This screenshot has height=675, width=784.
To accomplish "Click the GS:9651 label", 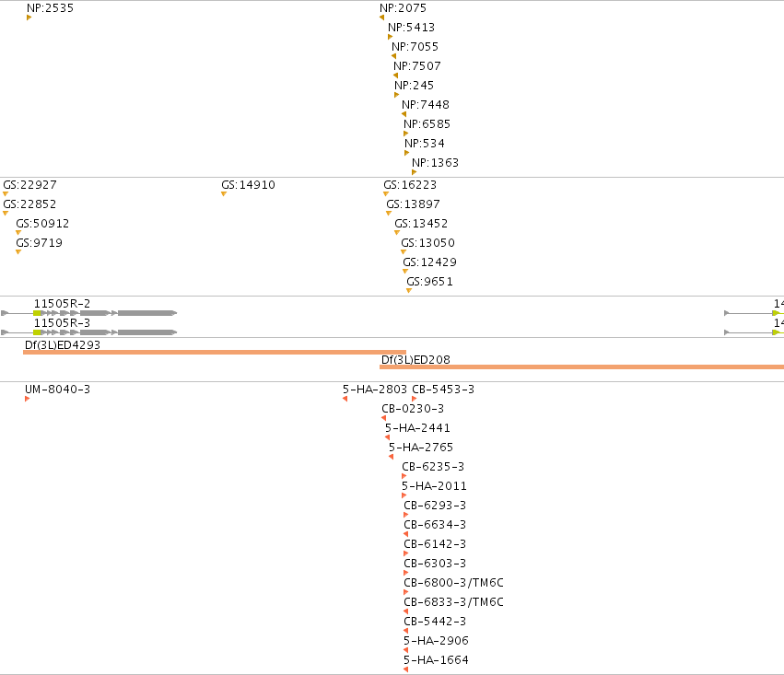I will [x=429, y=282].
